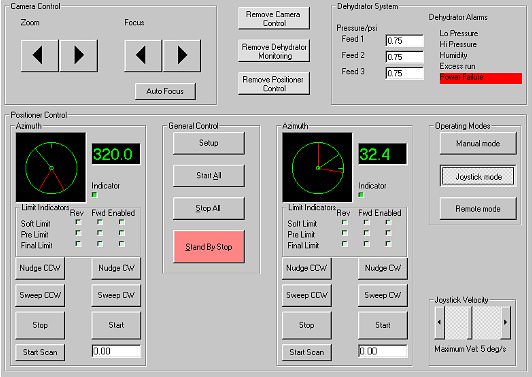Toggle left Pre Limit Enabled checkbox
Viewport: 532px width, 377px height.
click(x=121, y=233)
